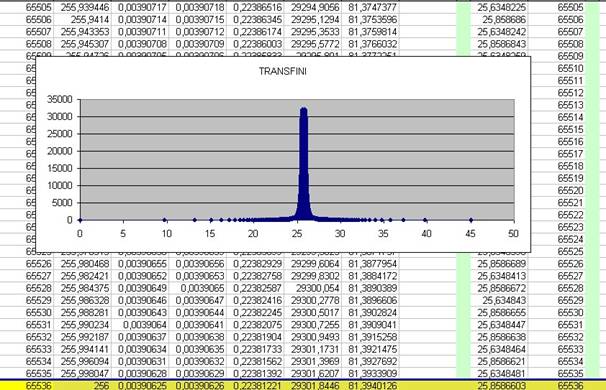This screenshot has width=606, height=390.
Task: Click the 20000 vertical axis label
Action: [x=60, y=151]
